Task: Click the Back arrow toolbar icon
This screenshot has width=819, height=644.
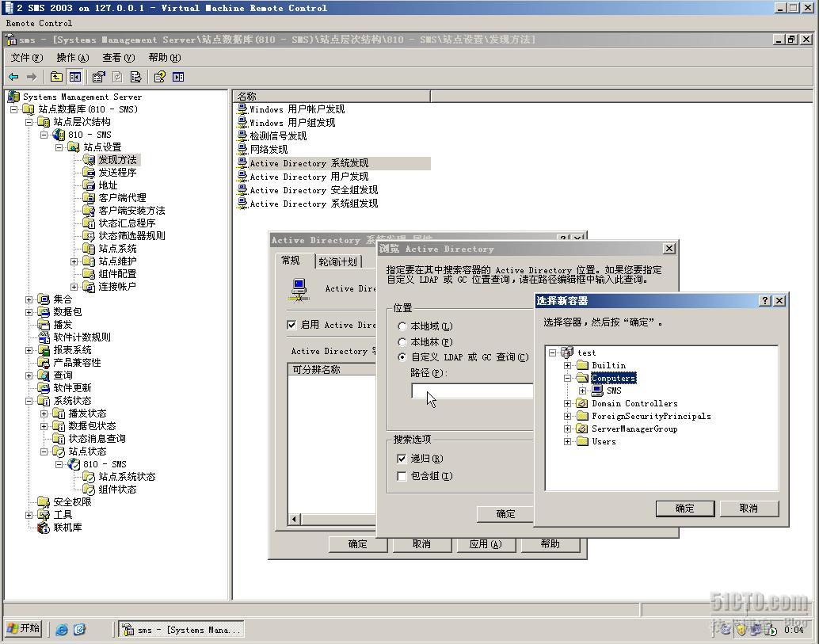Action: coord(13,77)
